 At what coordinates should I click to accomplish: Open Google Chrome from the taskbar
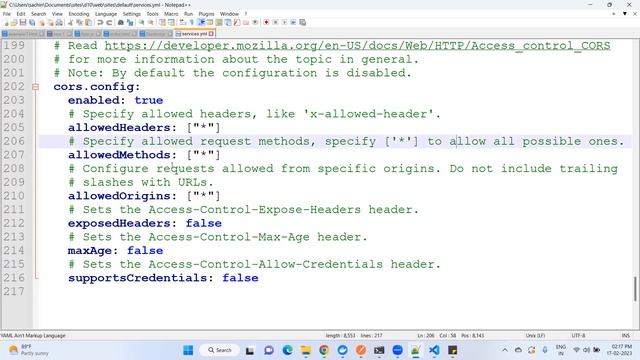point(324,350)
